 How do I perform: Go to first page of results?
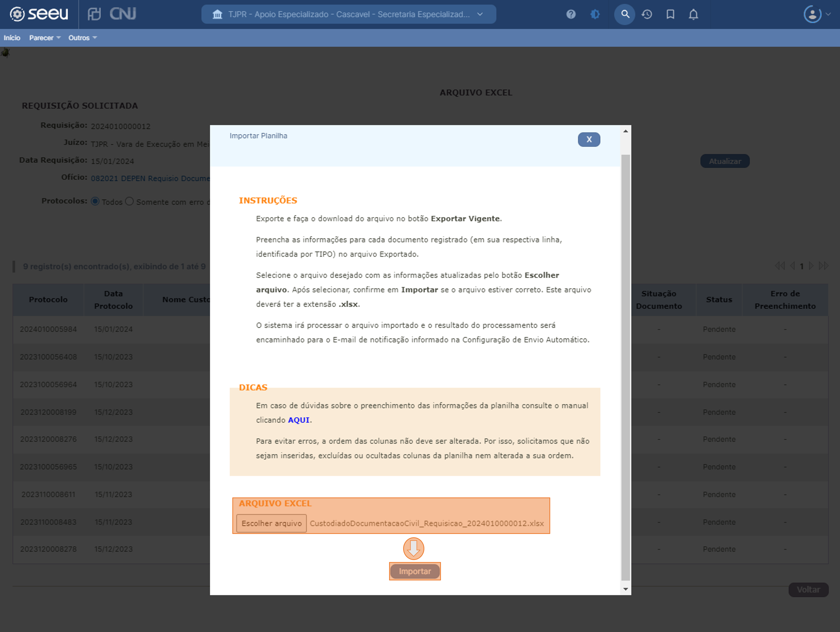point(780,266)
